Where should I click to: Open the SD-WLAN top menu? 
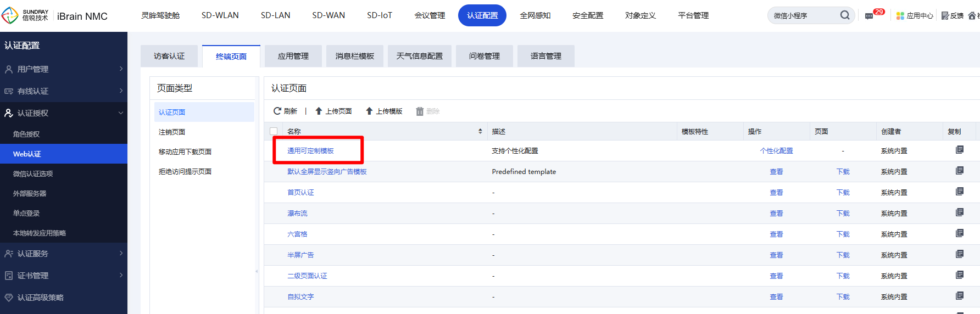(x=220, y=15)
